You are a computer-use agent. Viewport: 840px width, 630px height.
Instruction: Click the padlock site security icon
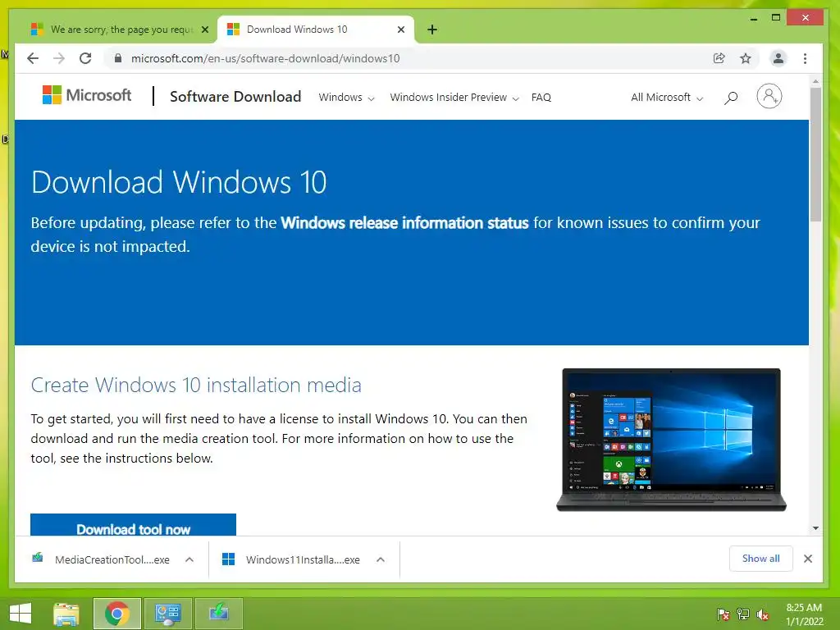tap(118, 58)
